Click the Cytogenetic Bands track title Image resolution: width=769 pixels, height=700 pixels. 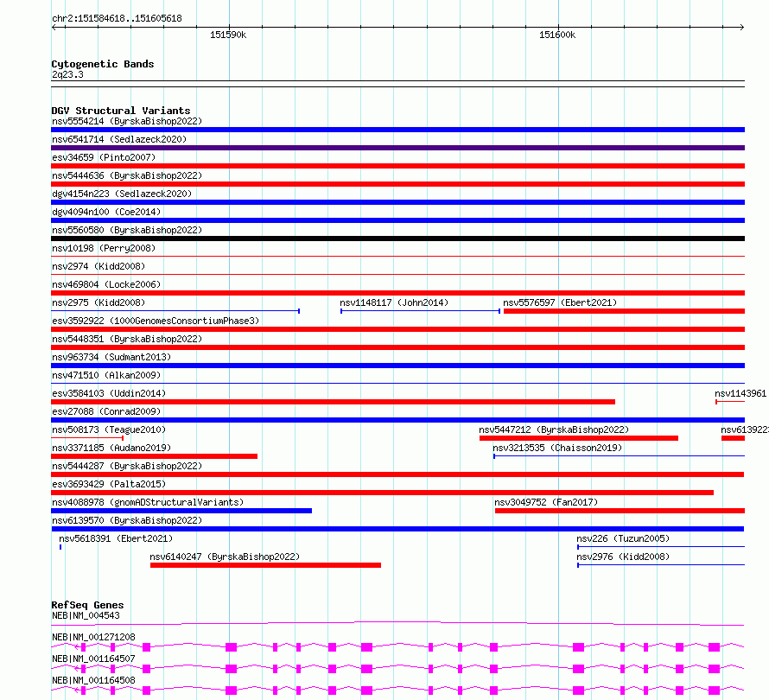click(103, 64)
